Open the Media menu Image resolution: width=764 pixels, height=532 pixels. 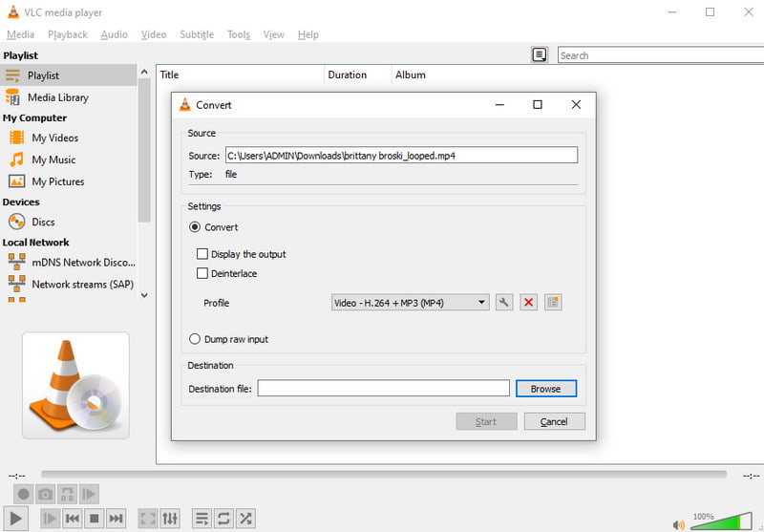[x=20, y=34]
